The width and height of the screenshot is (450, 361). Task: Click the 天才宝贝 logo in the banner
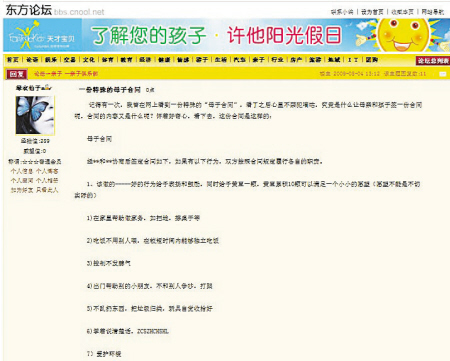(x=42, y=36)
